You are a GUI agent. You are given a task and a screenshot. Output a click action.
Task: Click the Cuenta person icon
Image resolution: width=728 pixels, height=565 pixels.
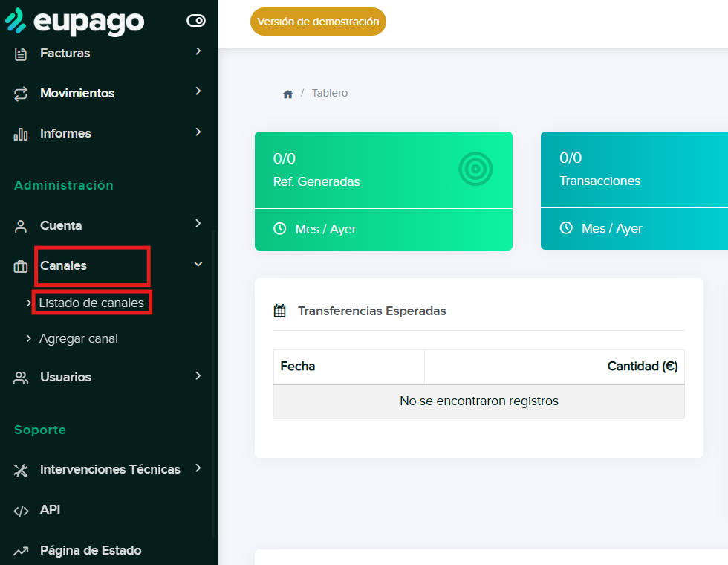[21, 226]
